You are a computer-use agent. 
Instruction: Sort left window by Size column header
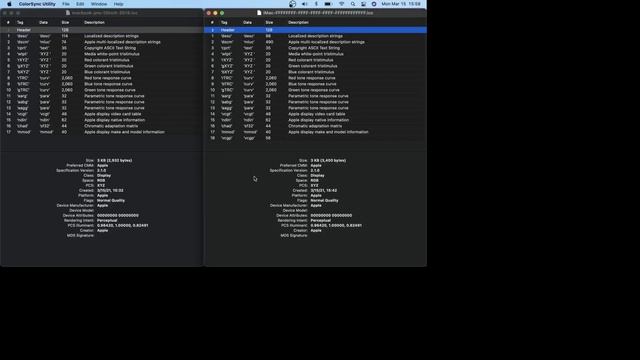point(65,22)
